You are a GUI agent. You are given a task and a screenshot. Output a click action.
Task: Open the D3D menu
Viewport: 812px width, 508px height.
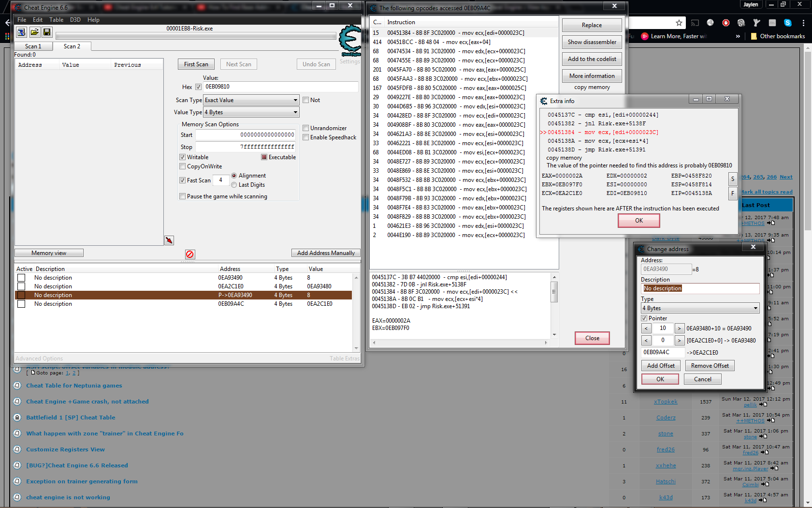pyautogui.click(x=75, y=20)
